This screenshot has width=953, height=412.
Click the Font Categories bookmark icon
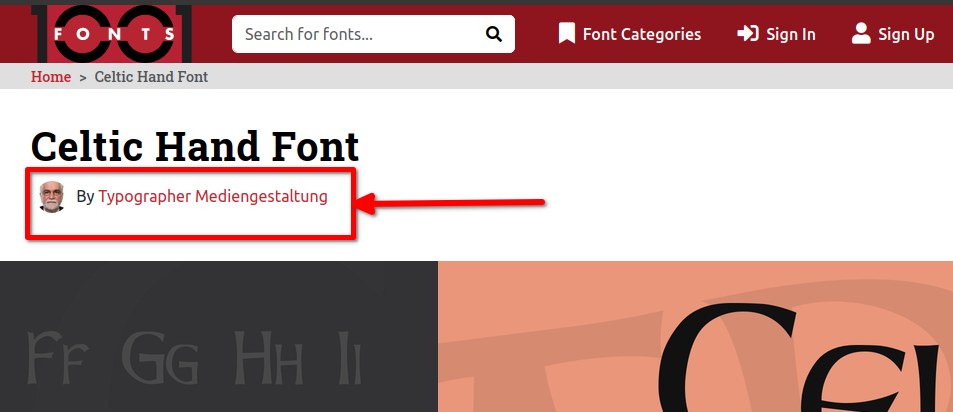(566, 33)
